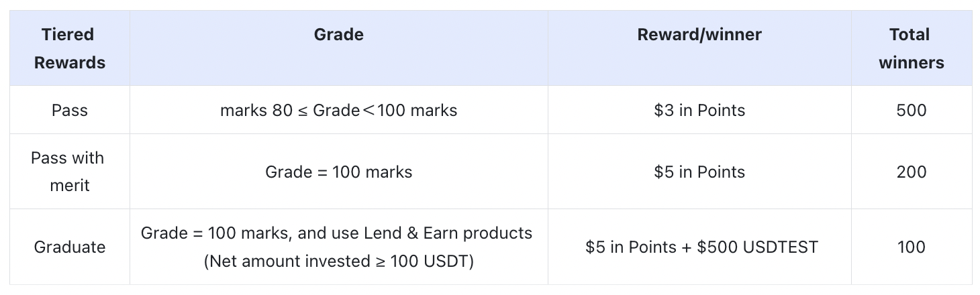Click the Grade = 100 marks cell
The height and width of the screenshot is (295, 980).
pyautogui.click(x=338, y=172)
